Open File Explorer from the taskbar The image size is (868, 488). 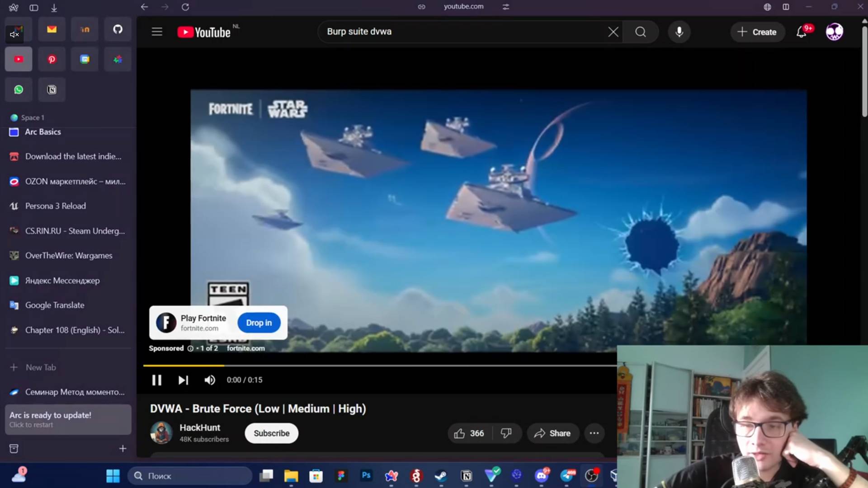click(291, 476)
